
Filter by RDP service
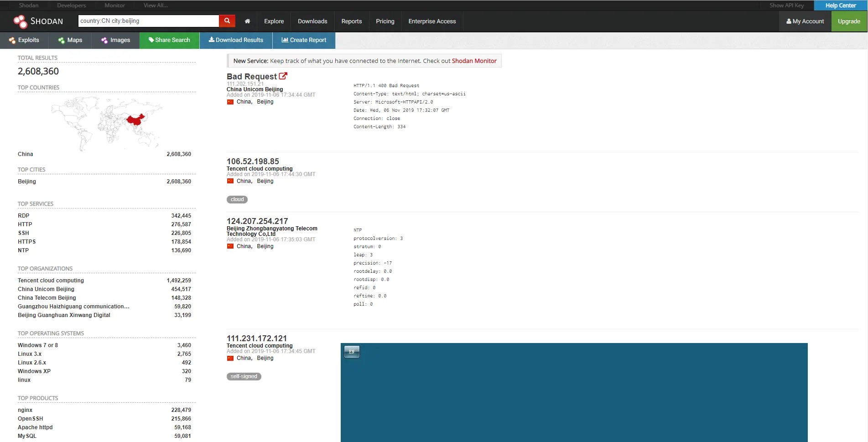(x=24, y=216)
